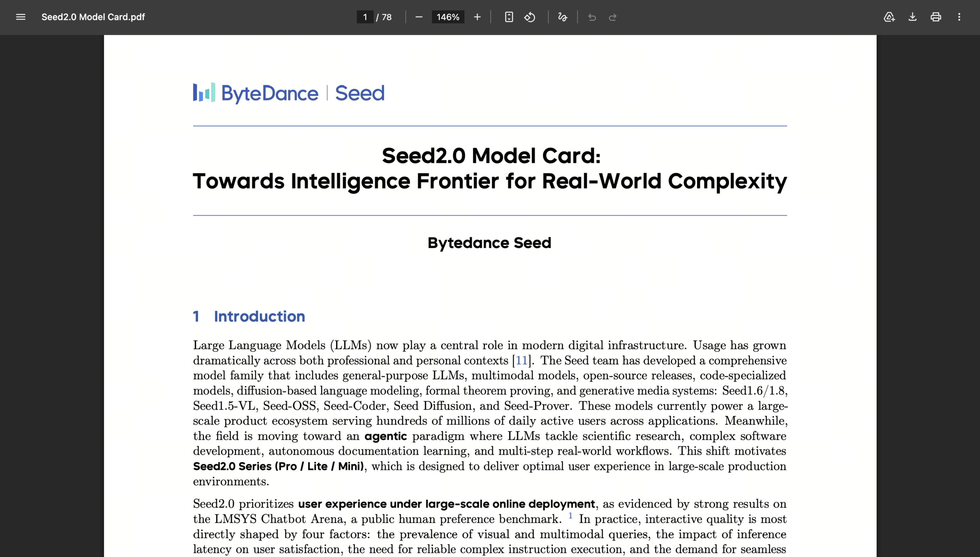
Task: Open the sidebar menu hamburger icon
Action: coord(21,17)
